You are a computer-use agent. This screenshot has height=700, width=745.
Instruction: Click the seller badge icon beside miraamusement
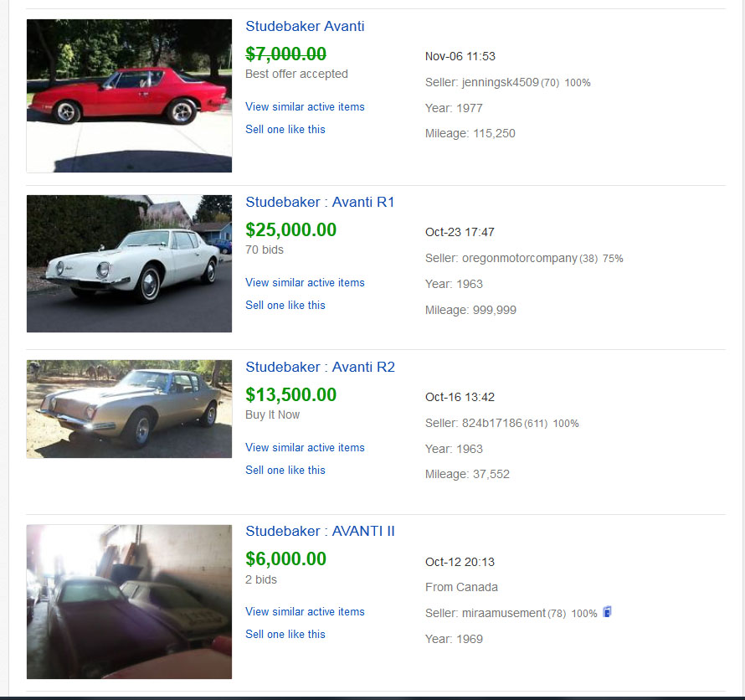[607, 612]
